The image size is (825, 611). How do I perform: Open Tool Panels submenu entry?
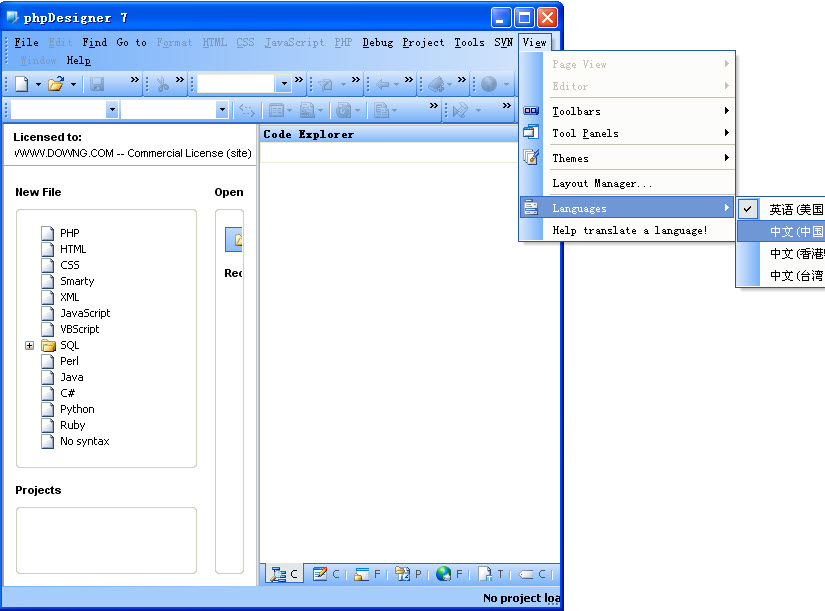click(x=628, y=133)
